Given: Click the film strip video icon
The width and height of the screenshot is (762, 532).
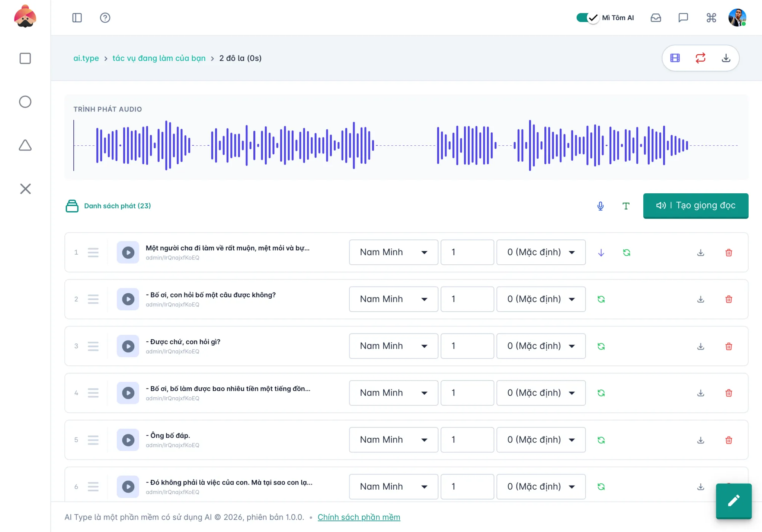Looking at the screenshot, I should [x=675, y=58].
